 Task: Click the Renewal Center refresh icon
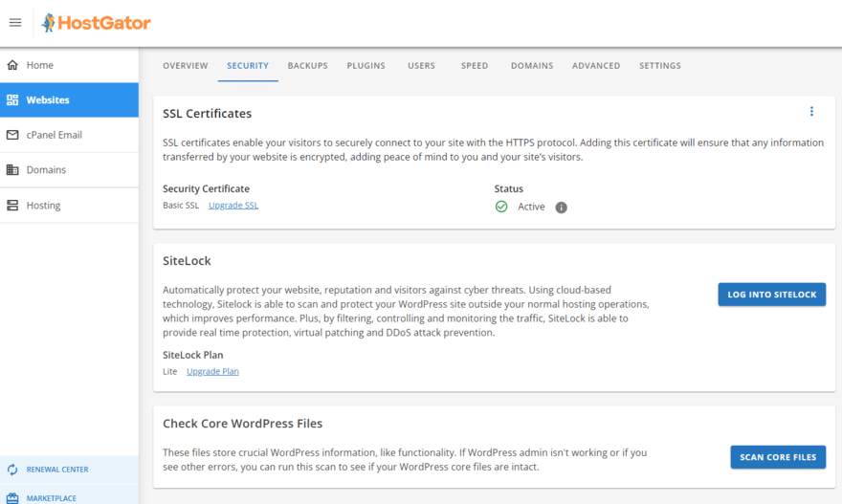[x=12, y=470]
